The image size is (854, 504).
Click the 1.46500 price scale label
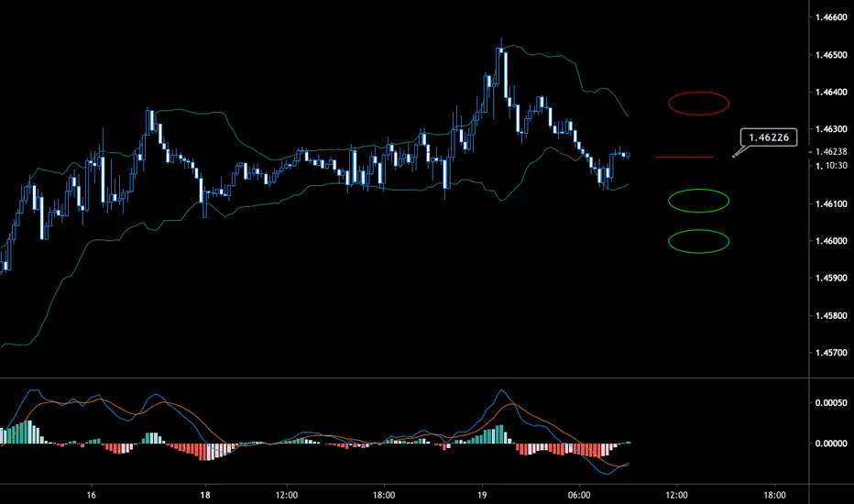click(831, 55)
